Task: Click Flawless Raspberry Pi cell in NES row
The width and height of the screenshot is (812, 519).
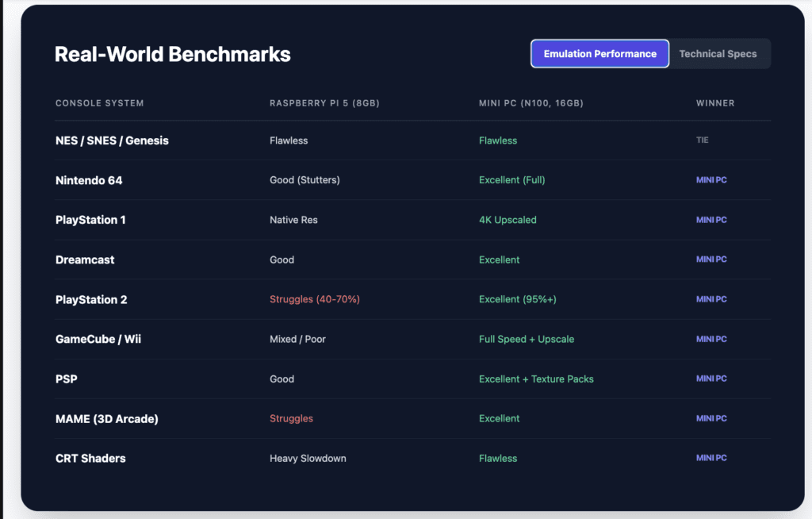Action: coord(289,140)
